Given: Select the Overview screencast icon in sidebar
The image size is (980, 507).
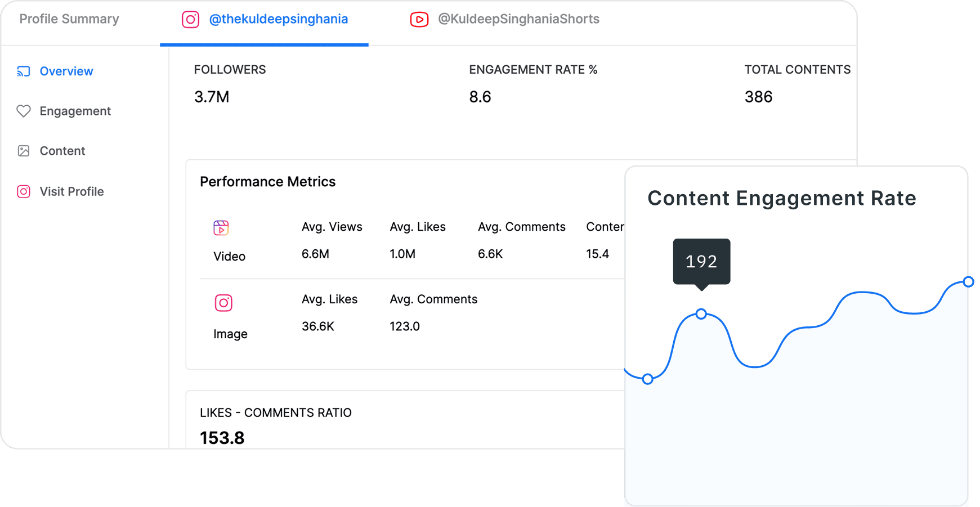Looking at the screenshot, I should pyautogui.click(x=24, y=71).
